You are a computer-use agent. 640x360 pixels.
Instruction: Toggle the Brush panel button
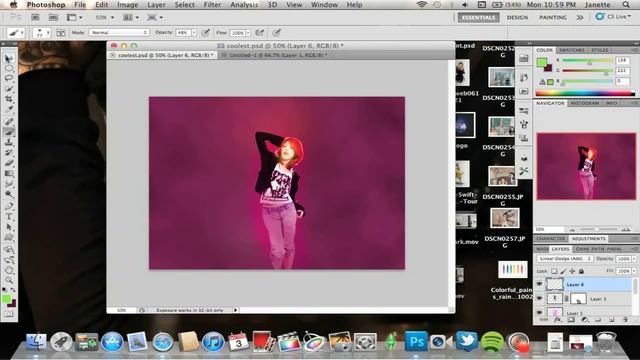pos(61,33)
